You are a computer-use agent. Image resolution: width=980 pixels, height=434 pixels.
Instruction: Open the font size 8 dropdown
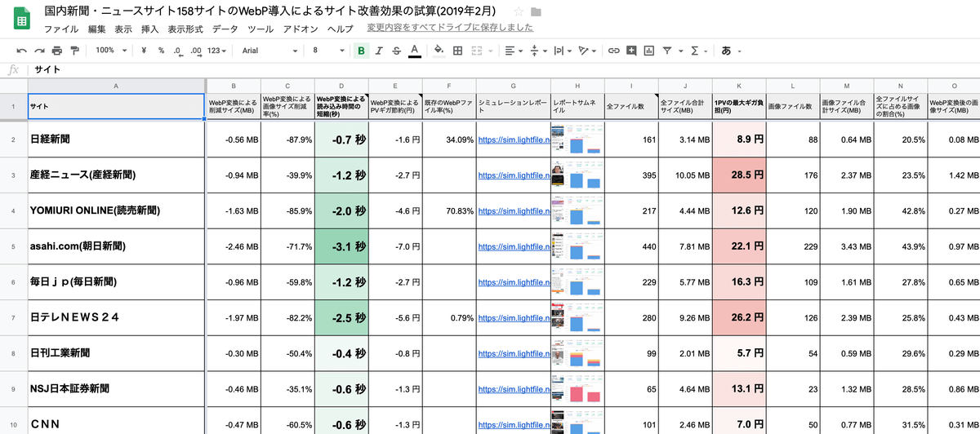(x=328, y=51)
